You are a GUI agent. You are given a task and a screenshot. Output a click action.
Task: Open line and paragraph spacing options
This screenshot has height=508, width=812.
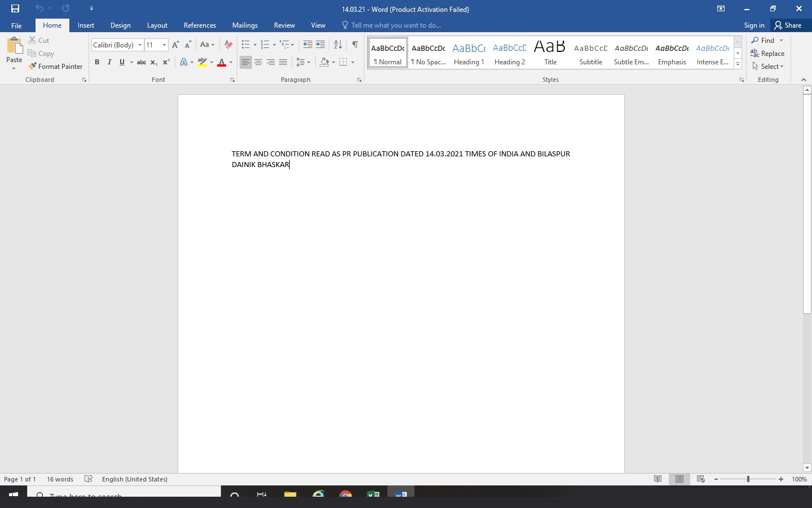click(303, 62)
